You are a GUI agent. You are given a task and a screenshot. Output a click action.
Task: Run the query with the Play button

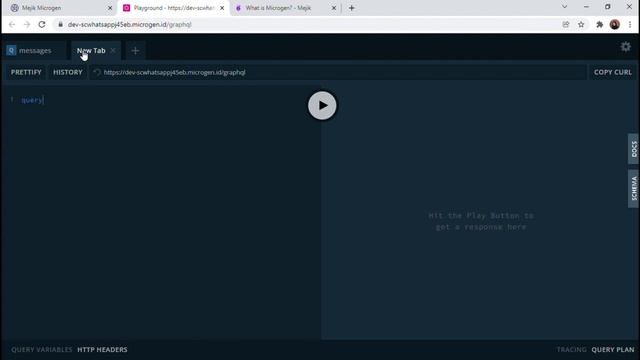point(322,105)
